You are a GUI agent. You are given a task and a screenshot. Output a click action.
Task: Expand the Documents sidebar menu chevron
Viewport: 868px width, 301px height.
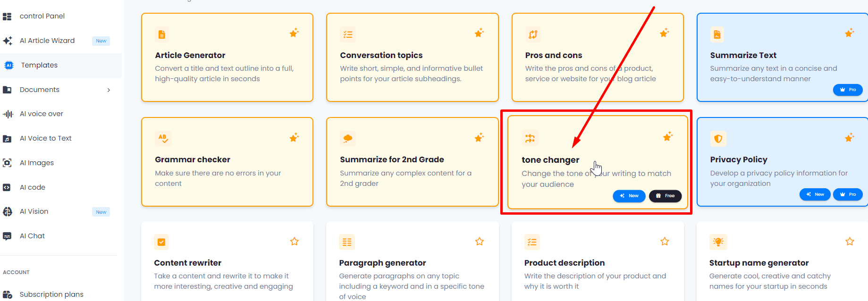click(109, 90)
